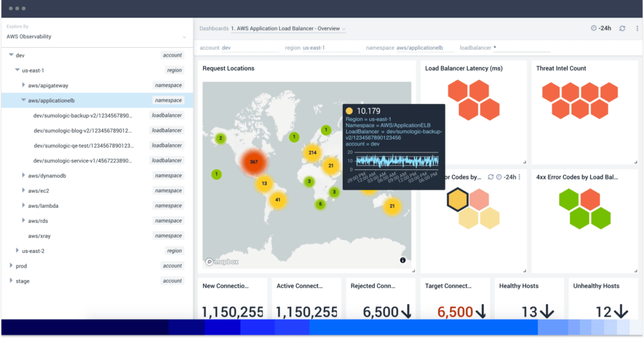Screen dimensions: 644x338
Task: Click the 214 cluster marker on the map
Action: point(313,152)
